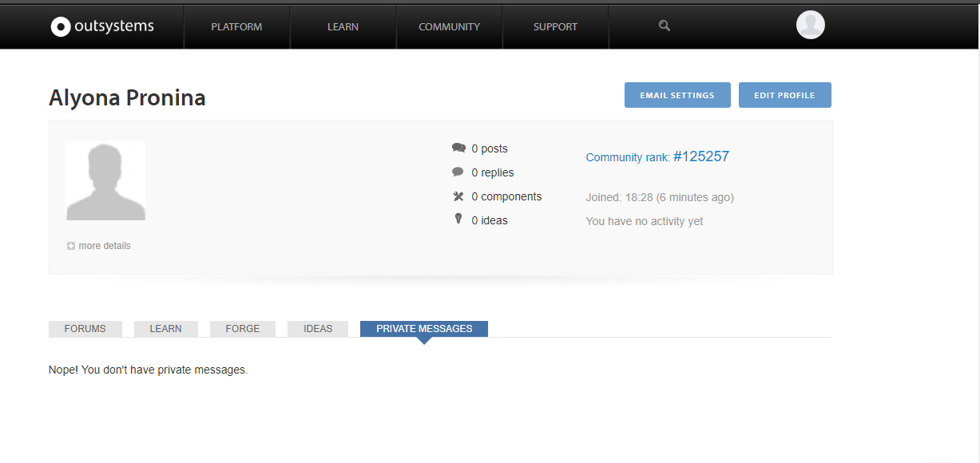Open the Platform menu
The height and width of the screenshot is (463, 980).
236,26
